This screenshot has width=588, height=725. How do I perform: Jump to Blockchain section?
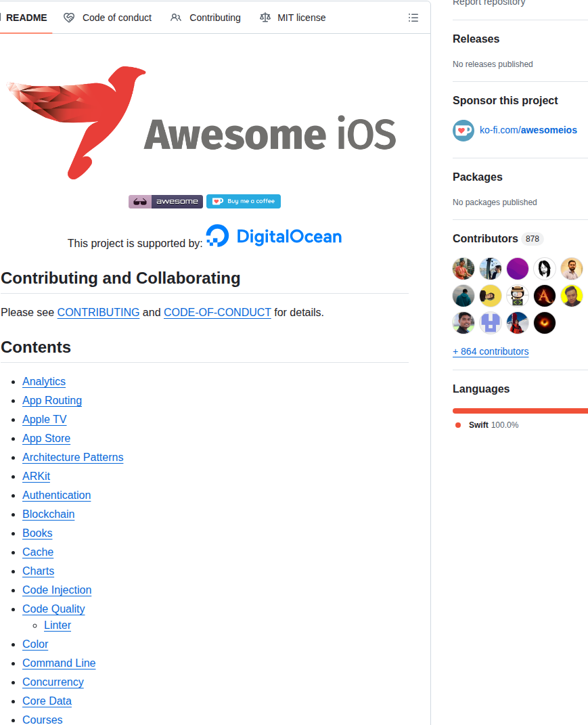(49, 514)
